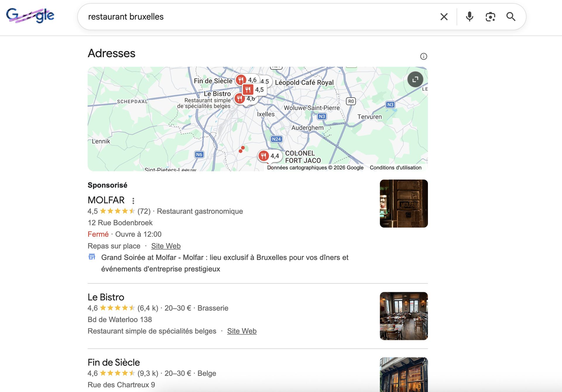Image resolution: width=562 pixels, height=392 pixels.
Task: Click the MOLFAR entrance photo thumbnail
Action: 404,203
